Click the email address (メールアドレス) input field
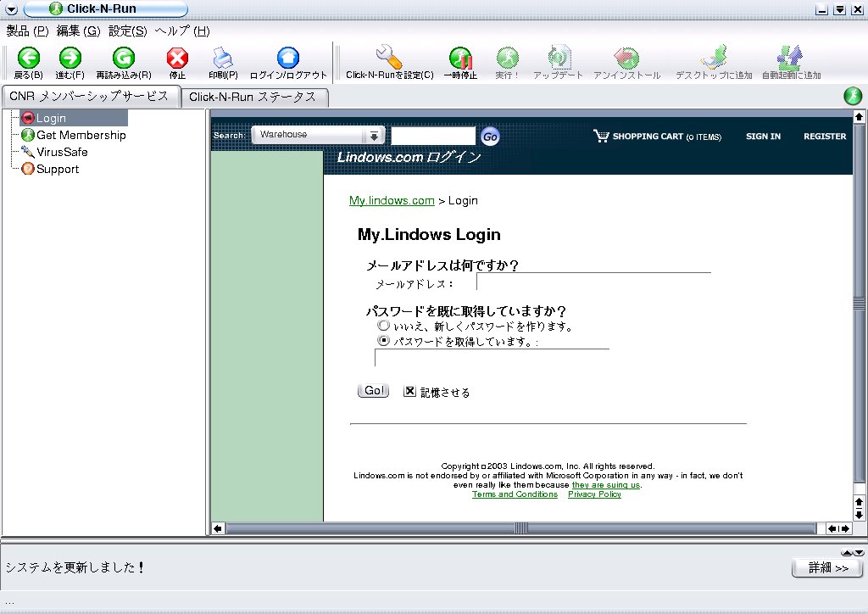This screenshot has width=868, height=614. coord(593,282)
